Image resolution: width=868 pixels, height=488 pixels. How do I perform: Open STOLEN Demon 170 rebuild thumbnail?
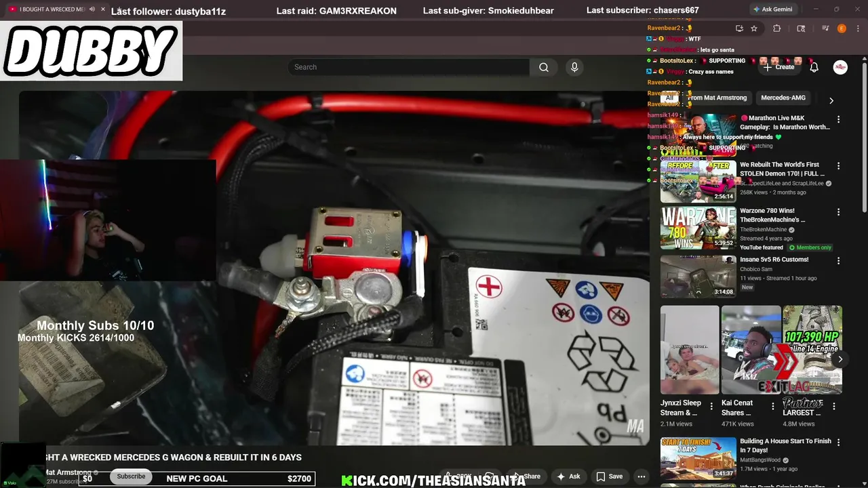pos(698,182)
